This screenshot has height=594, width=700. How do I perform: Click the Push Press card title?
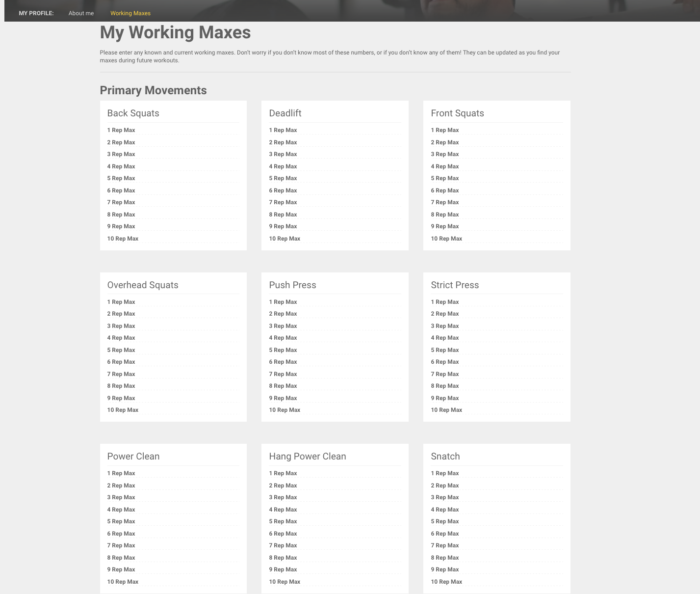pos(292,285)
